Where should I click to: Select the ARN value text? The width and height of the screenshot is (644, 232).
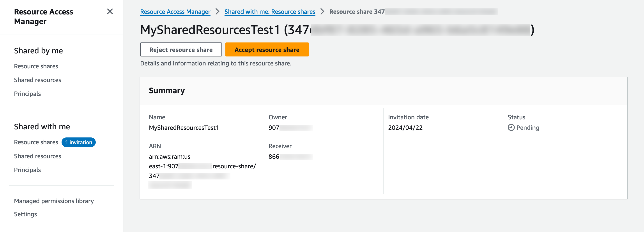coord(202,171)
